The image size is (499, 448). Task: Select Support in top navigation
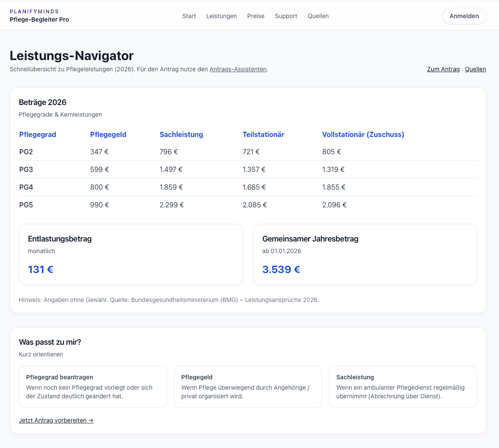[286, 16]
